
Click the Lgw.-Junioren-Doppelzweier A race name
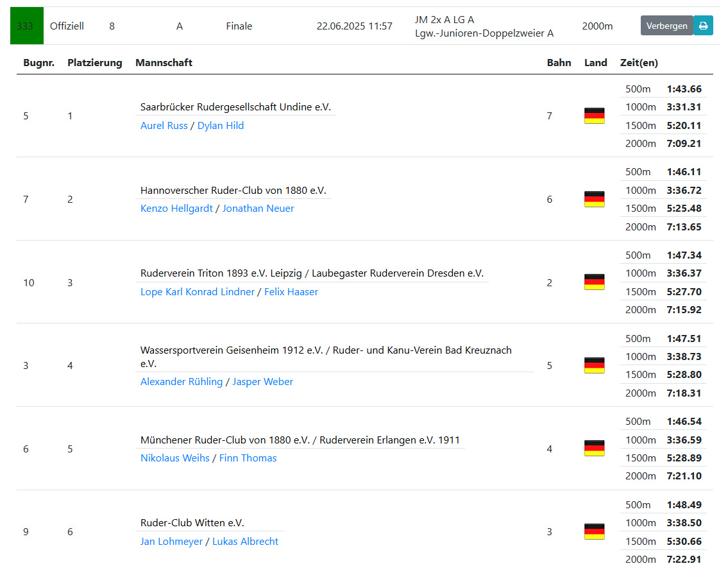(484, 33)
